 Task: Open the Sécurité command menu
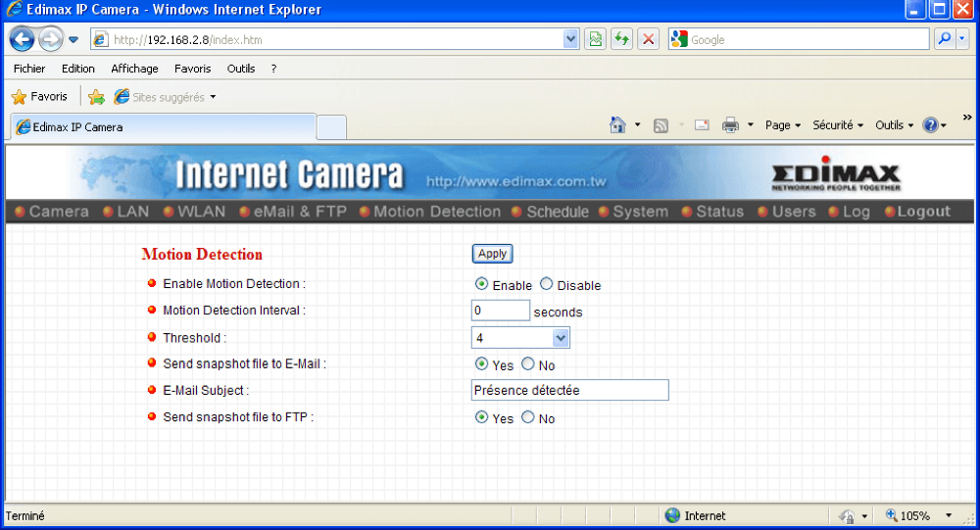[x=838, y=125]
